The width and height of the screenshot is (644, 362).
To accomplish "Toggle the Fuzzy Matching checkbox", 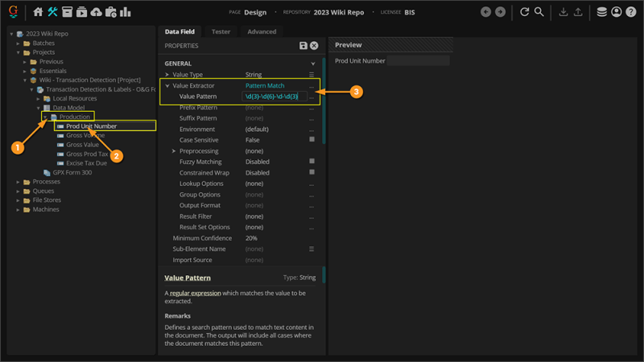I will coord(312,162).
